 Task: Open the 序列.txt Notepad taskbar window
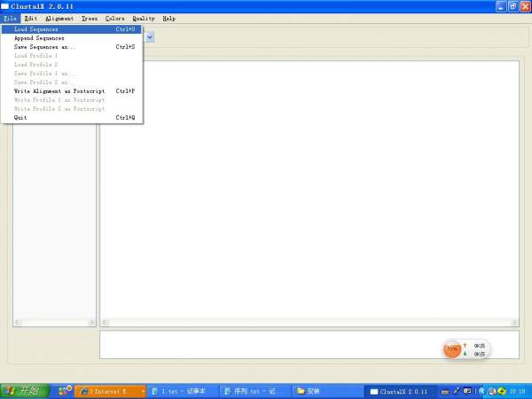pos(254,392)
